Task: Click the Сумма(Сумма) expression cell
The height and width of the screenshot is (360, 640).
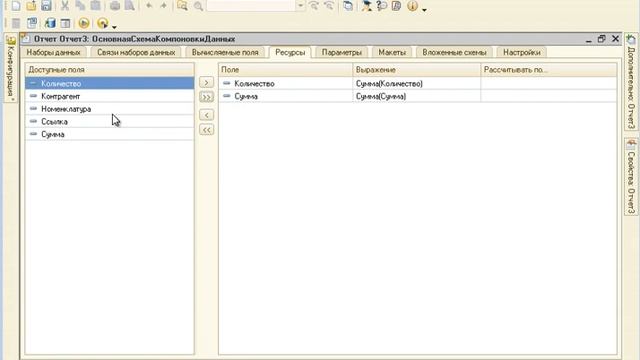Action: click(x=417, y=96)
